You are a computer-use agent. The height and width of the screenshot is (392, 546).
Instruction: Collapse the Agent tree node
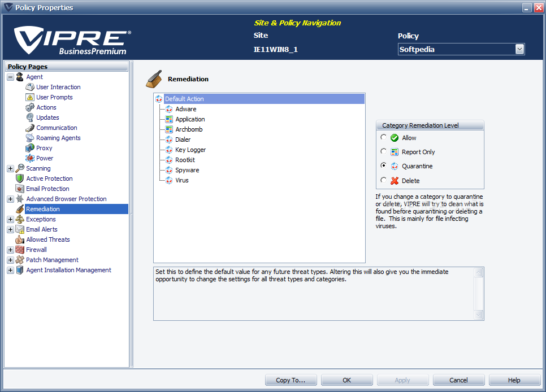tap(10, 77)
